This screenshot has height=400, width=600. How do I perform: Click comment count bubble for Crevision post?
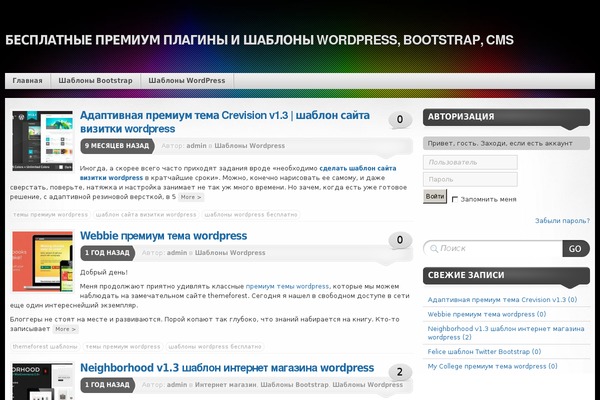[400, 119]
